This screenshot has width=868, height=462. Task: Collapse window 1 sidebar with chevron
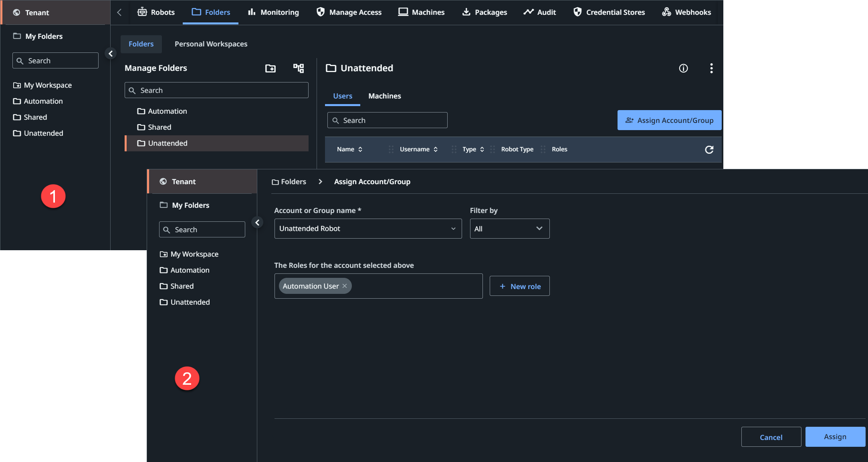point(111,54)
